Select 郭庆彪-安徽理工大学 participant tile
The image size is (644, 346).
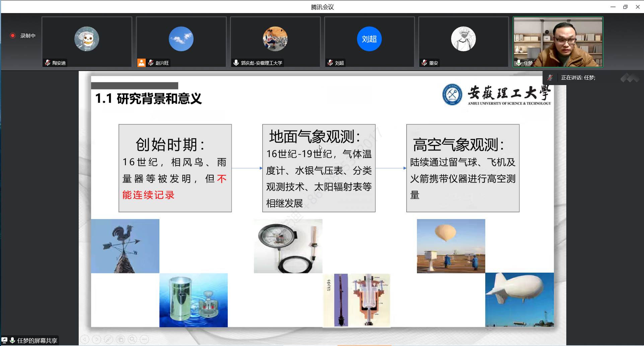(x=275, y=42)
